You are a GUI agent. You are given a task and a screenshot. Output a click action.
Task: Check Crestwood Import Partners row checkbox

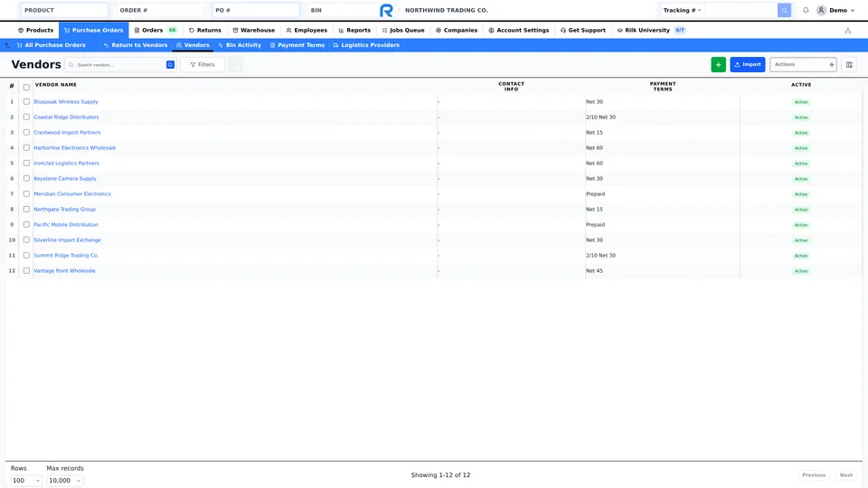click(26, 132)
